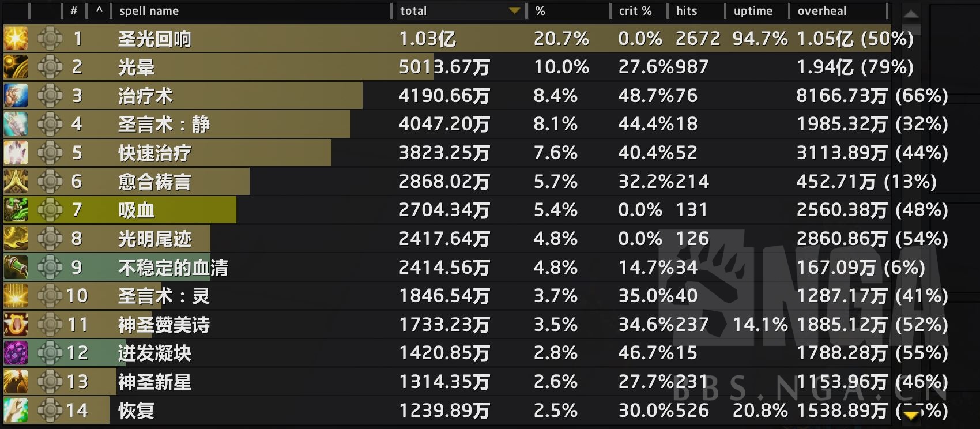
Task: Select the 恢复 spell icon
Action: point(16,410)
